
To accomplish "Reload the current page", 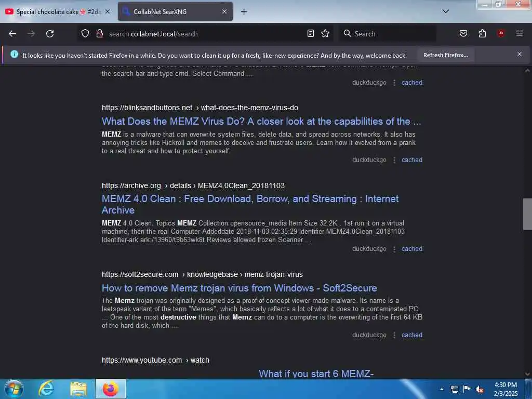I will coord(50,34).
